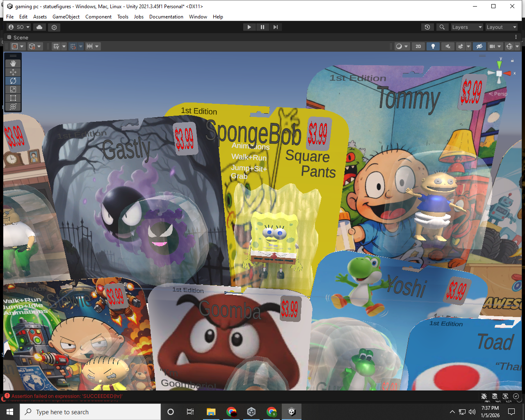Image resolution: width=525 pixels, height=420 pixels.
Task: Expand grid snapping options arrow
Action: click(81, 46)
